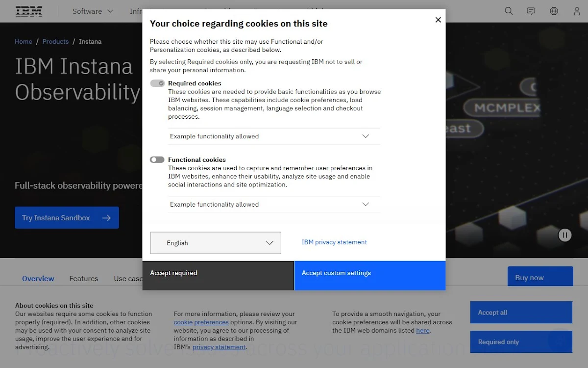Open the IBM privacy statement link
588x368 pixels.
[x=334, y=242]
